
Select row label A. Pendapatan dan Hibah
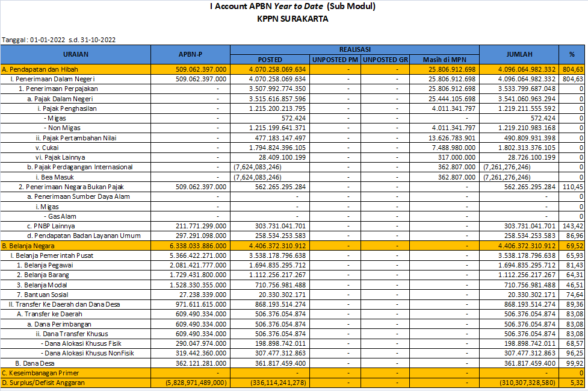[40, 69]
